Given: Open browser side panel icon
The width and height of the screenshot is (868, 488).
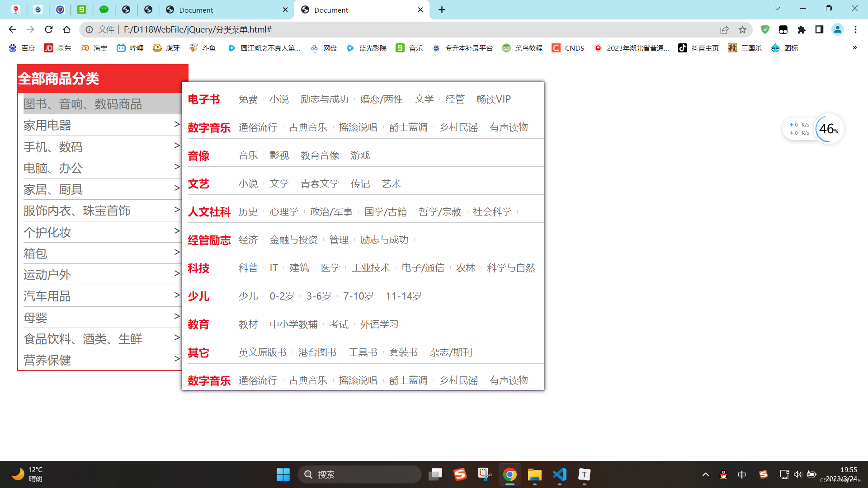Looking at the screenshot, I should click(819, 29).
